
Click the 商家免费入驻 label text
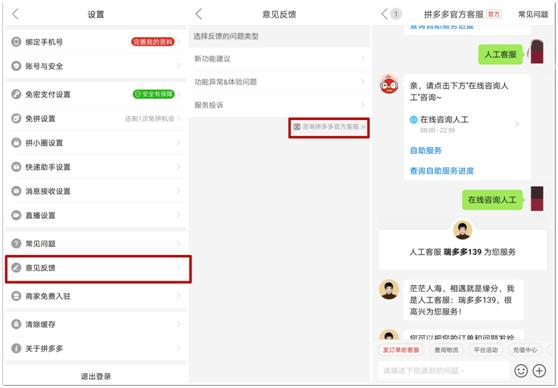(48, 296)
